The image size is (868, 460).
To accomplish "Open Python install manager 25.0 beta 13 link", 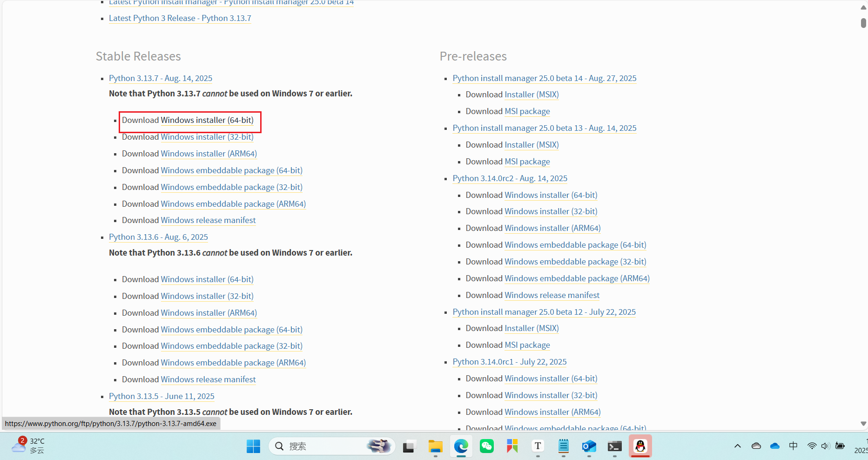I will tap(545, 128).
